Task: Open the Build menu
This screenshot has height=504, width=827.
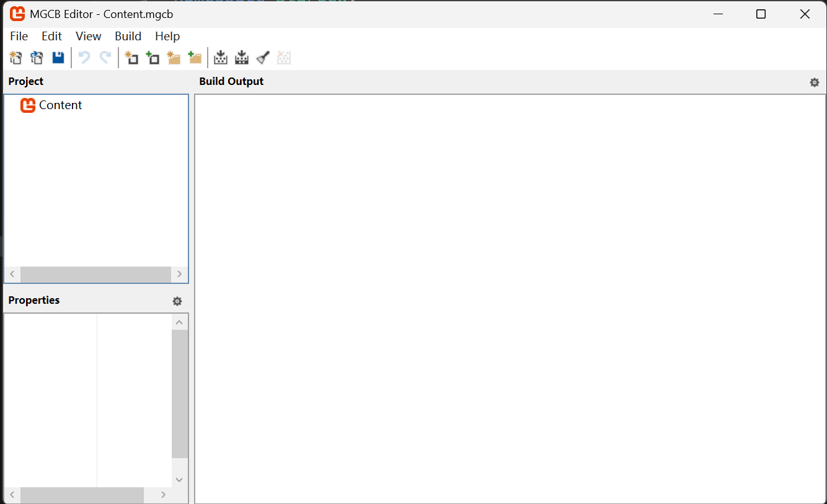Action: click(x=128, y=36)
